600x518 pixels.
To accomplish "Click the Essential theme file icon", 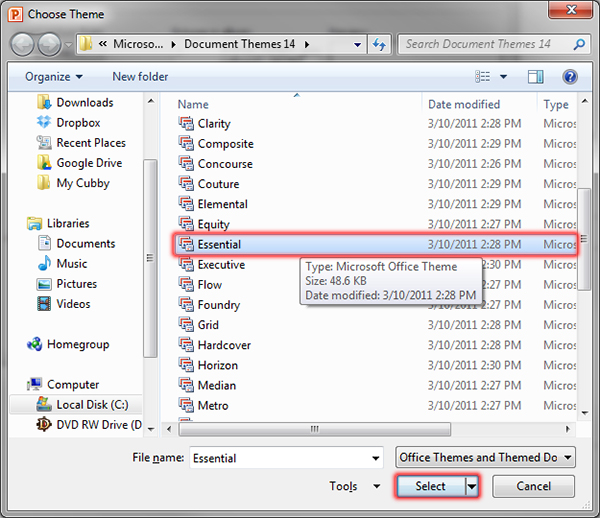I will tap(186, 244).
